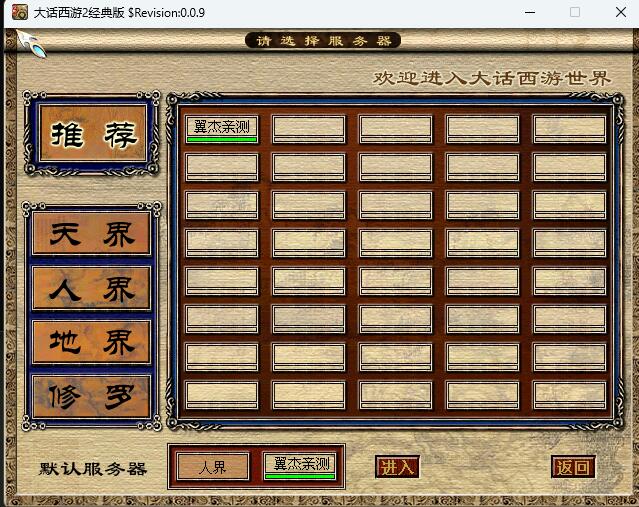This screenshot has width=639, height=507.
Task: Click the 返回 back button
Action: [573, 467]
